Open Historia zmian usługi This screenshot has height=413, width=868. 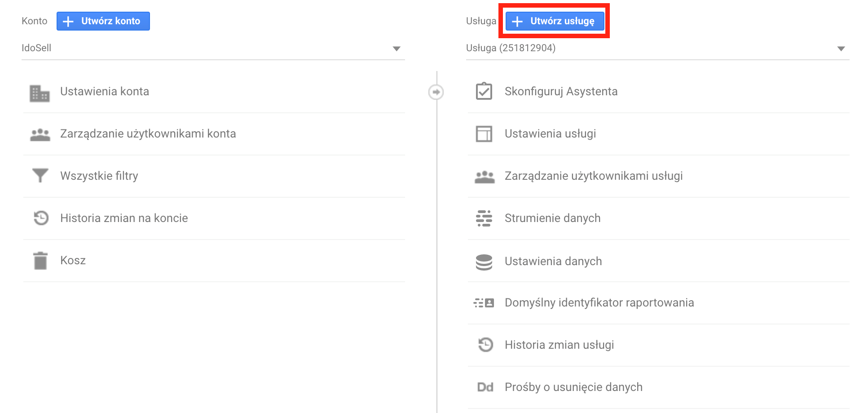(x=559, y=345)
